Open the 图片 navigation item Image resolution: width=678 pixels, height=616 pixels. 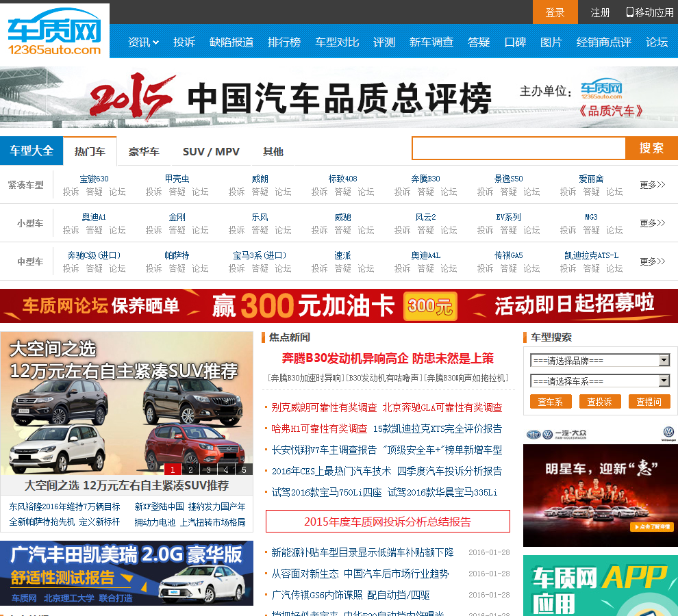pyautogui.click(x=551, y=42)
